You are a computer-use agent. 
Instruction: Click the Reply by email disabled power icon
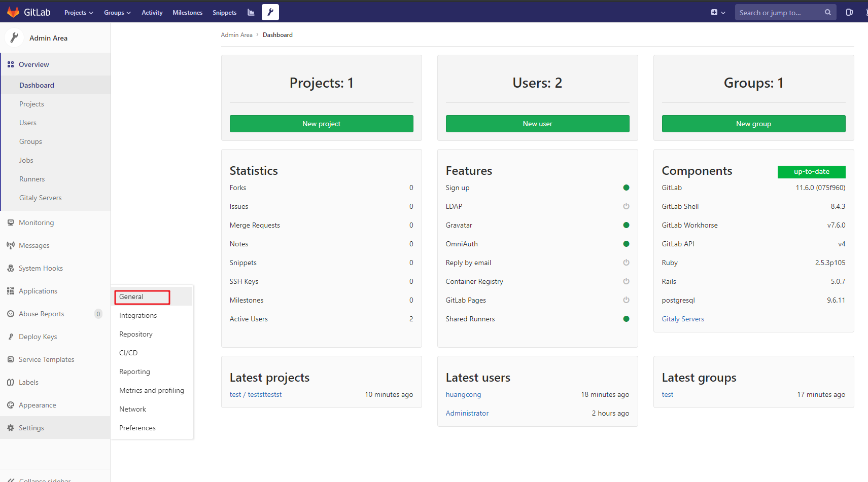tap(626, 263)
